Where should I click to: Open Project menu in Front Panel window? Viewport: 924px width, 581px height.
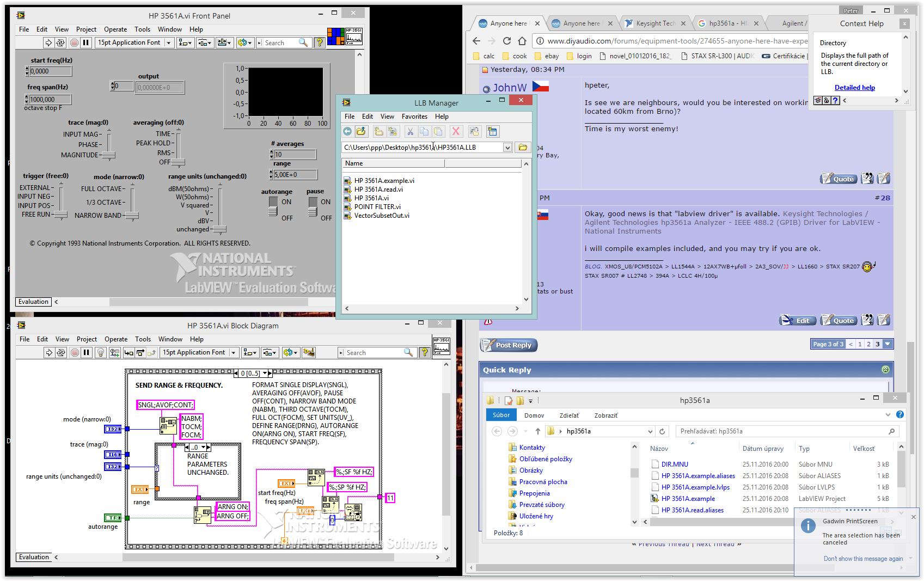(x=86, y=29)
